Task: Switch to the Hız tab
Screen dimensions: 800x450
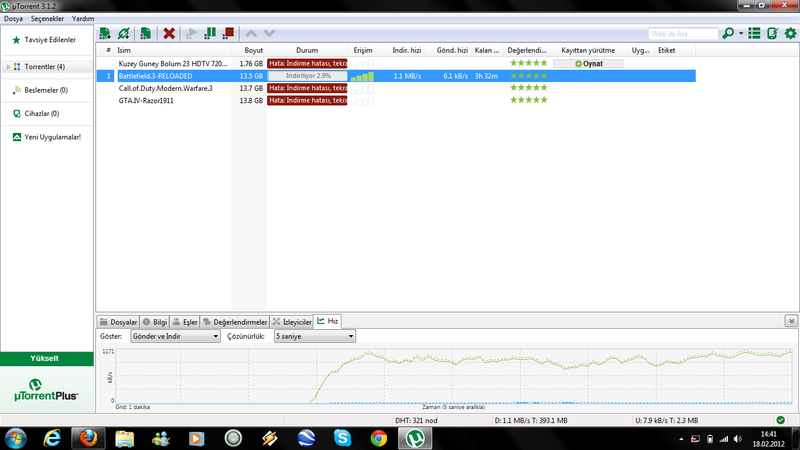Action: pos(328,321)
